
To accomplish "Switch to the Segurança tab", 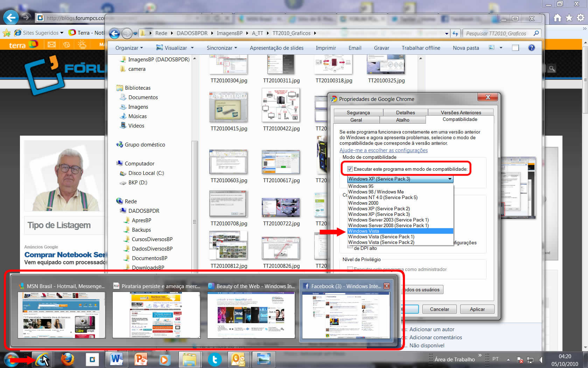I will pyautogui.click(x=358, y=113).
